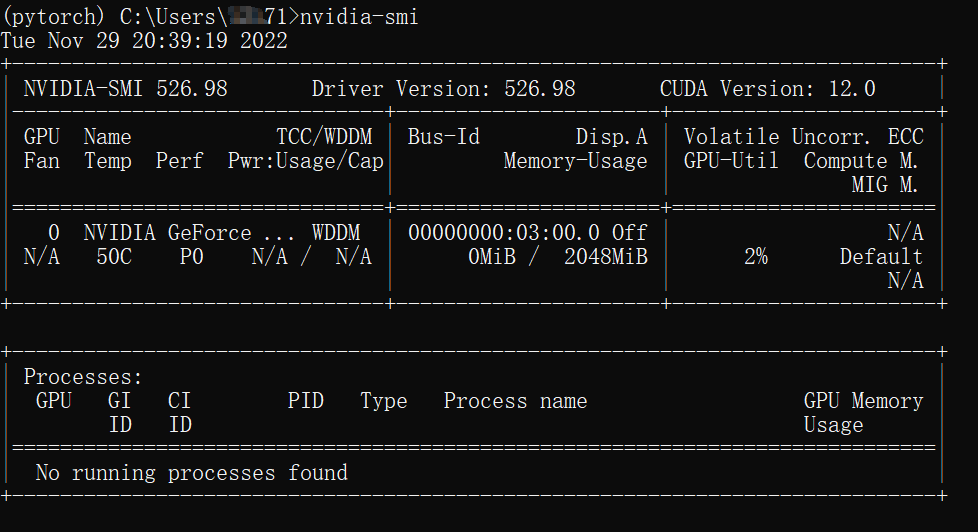Click the 'Off' display active value

point(629,233)
